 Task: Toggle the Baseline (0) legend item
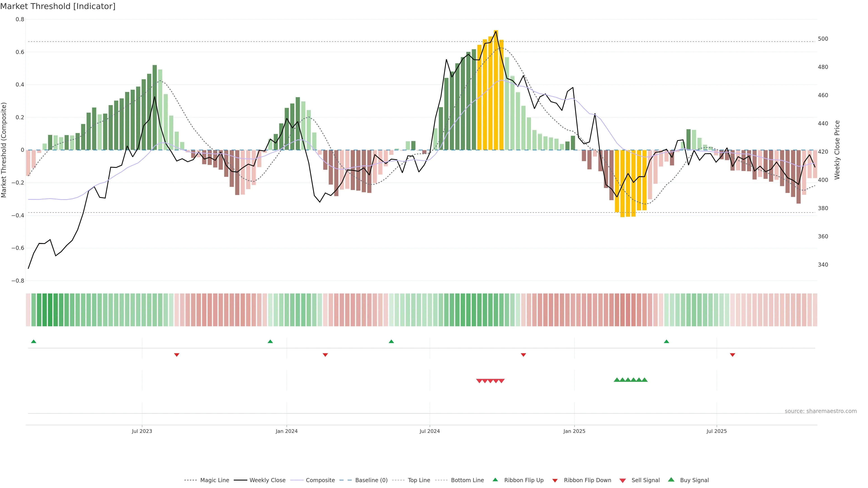[371, 480]
